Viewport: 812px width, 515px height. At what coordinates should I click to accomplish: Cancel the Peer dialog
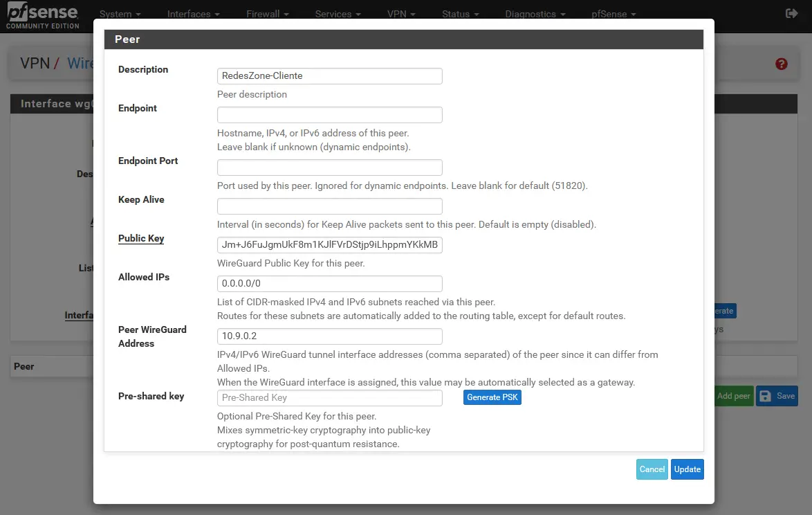click(x=652, y=469)
